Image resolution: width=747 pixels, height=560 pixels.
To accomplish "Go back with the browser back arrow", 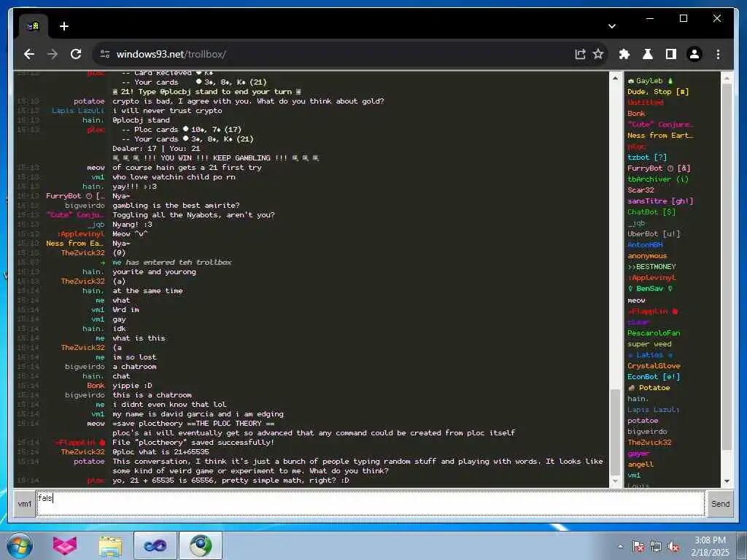I will coord(29,54).
